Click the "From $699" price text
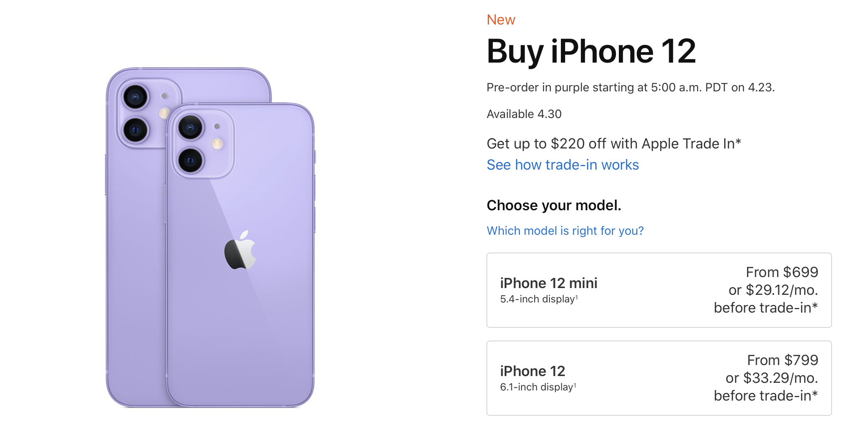The height and width of the screenshot is (423, 868). (x=782, y=272)
